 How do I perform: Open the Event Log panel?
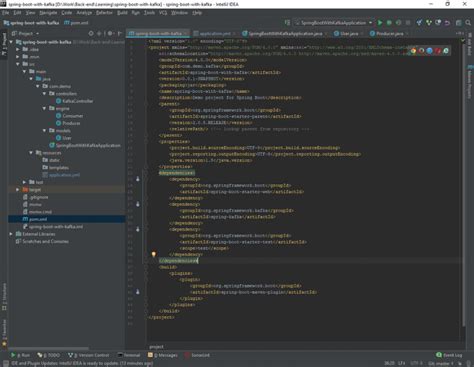pyautogui.click(x=449, y=355)
